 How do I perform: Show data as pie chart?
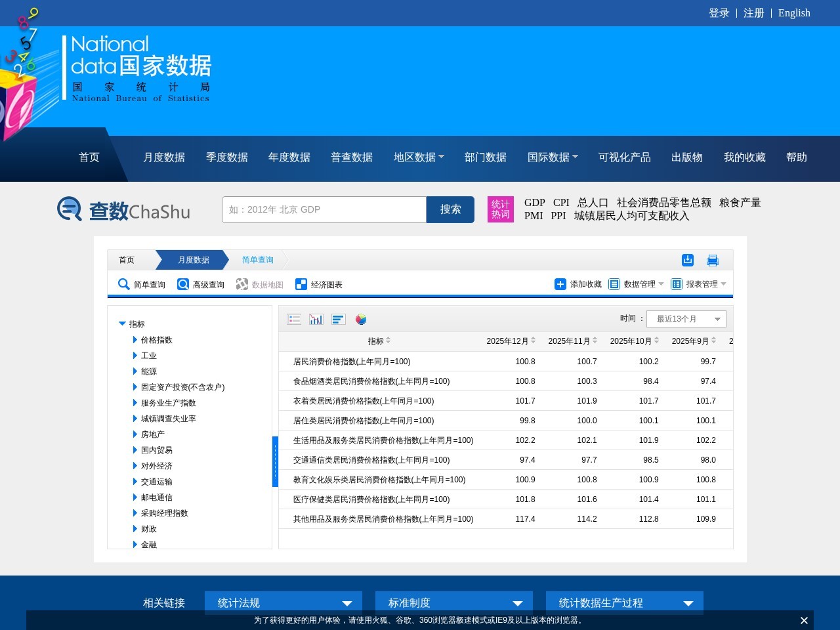coord(361,319)
